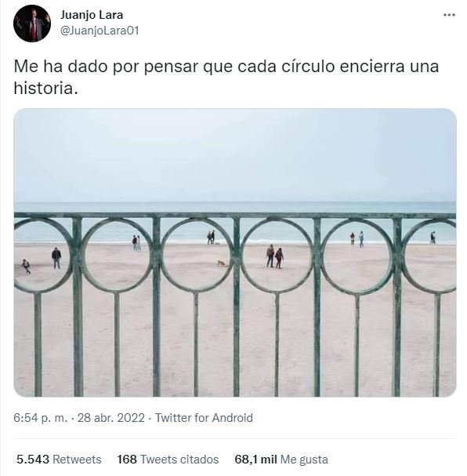This screenshot has width=467, height=476.
Task: Show the 168 Tweets citados
Action: coord(168,460)
